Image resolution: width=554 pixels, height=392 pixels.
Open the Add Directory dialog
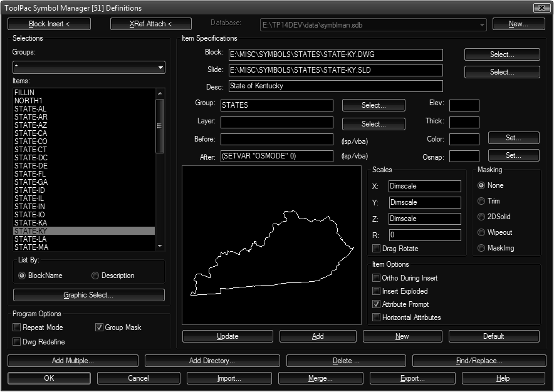pos(212,361)
